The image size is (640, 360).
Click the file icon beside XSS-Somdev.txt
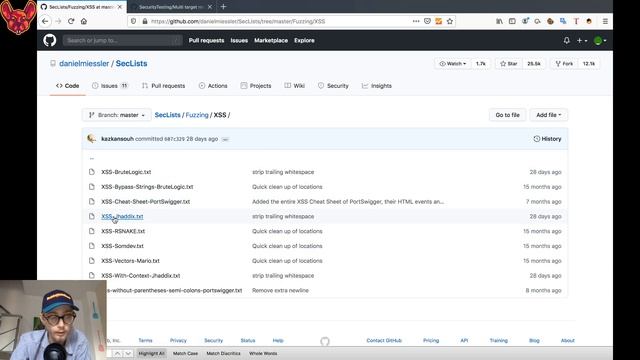tap(92, 246)
